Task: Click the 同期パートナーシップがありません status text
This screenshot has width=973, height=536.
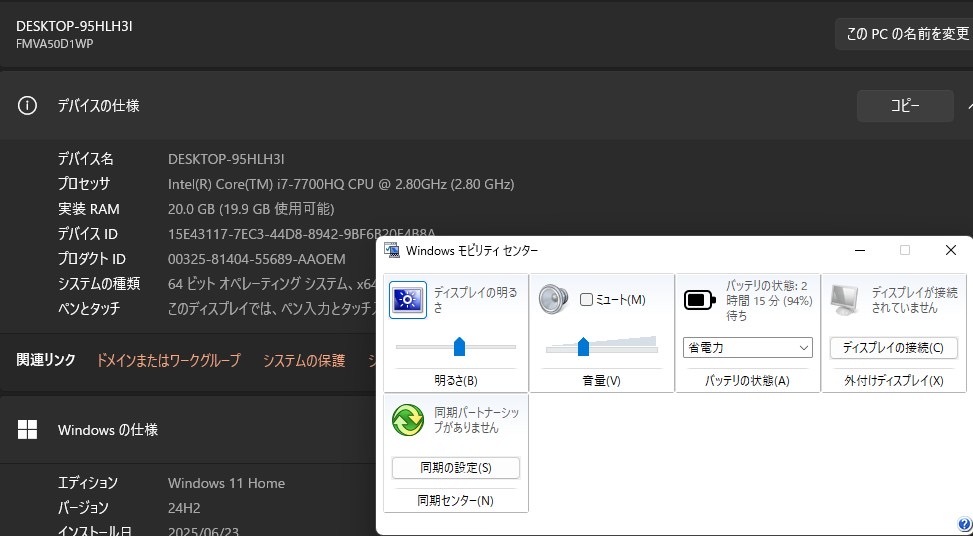Action: point(477,420)
